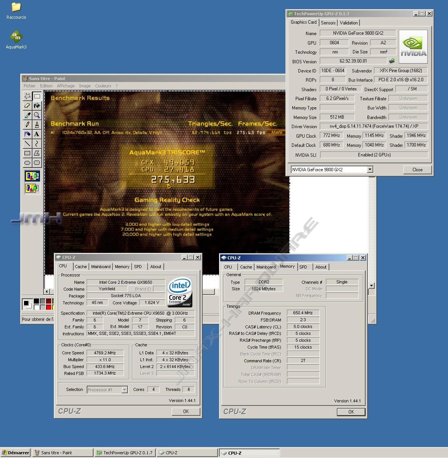Switch to the Sensors tab in GPU-Z
Image resolution: width=448 pixels, height=476 pixels.
pos(328,23)
